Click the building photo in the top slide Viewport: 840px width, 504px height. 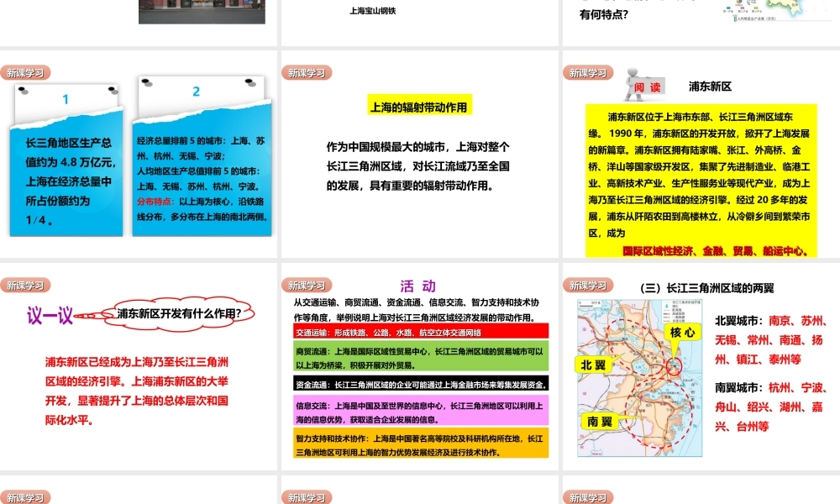pyautogui.click(x=202, y=12)
